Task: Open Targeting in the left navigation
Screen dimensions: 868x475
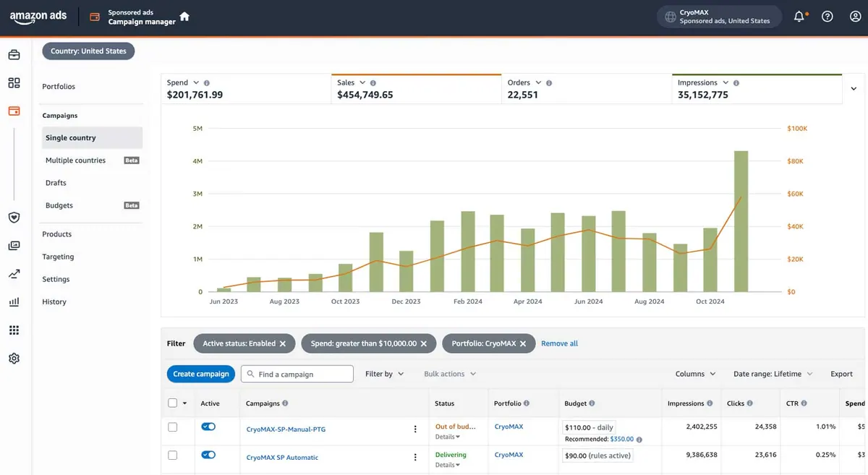Action: pos(58,257)
